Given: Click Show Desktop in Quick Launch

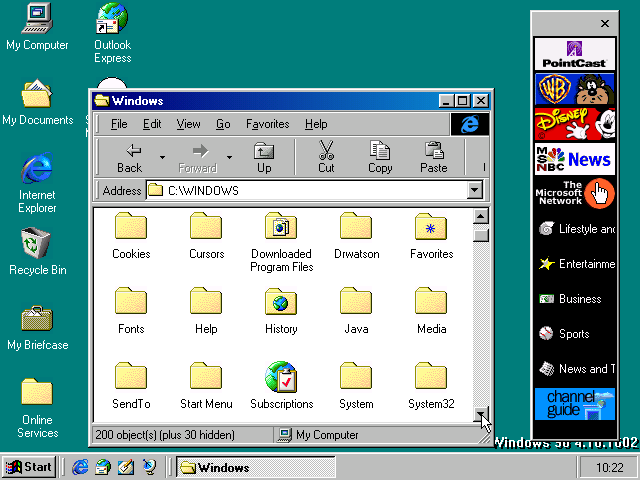Looking at the screenshot, I should pyautogui.click(x=126, y=467).
